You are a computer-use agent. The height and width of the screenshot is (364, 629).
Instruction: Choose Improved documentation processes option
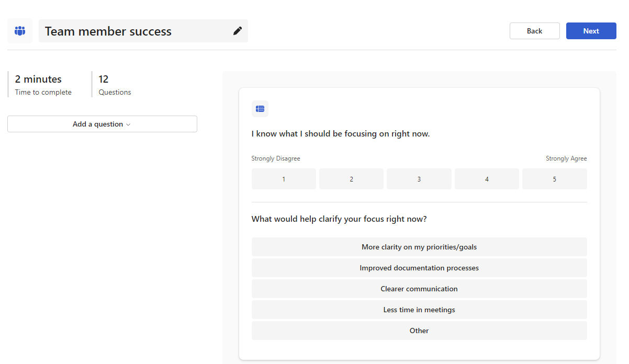pyautogui.click(x=419, y=268)
